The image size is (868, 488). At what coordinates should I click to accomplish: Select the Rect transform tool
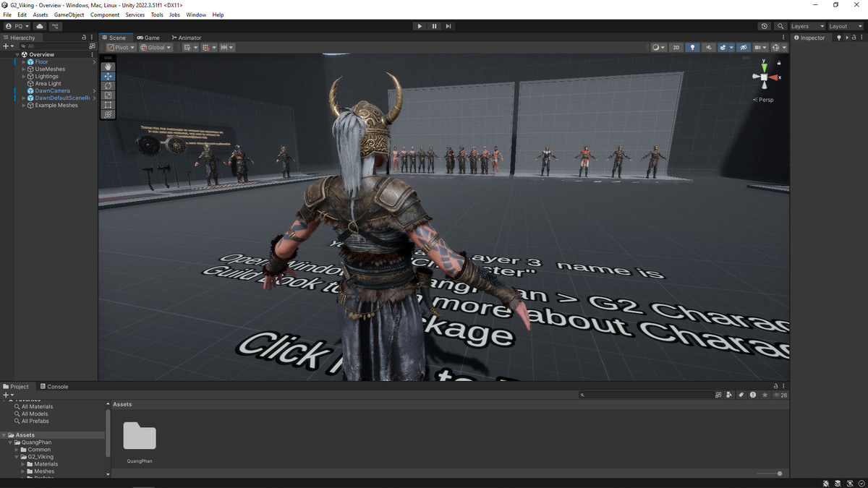point(108,105)
